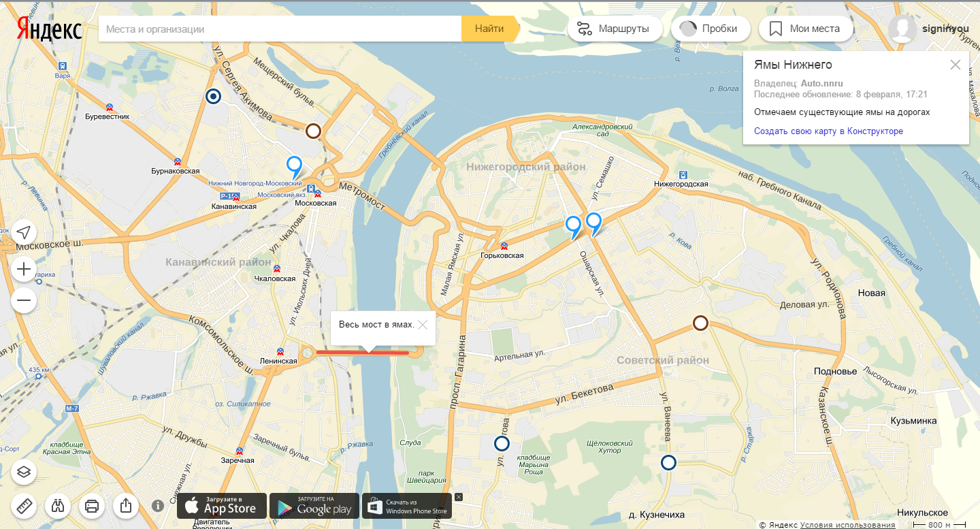Click the 'Метромост' bridge label

pos(361,195)
